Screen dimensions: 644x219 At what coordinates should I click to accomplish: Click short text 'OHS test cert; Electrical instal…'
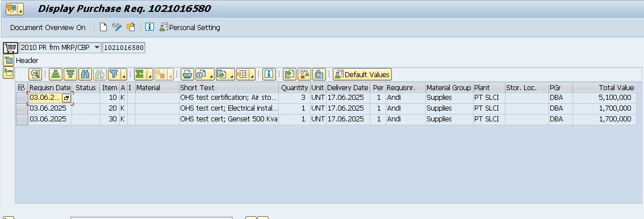tap(229, 109)
